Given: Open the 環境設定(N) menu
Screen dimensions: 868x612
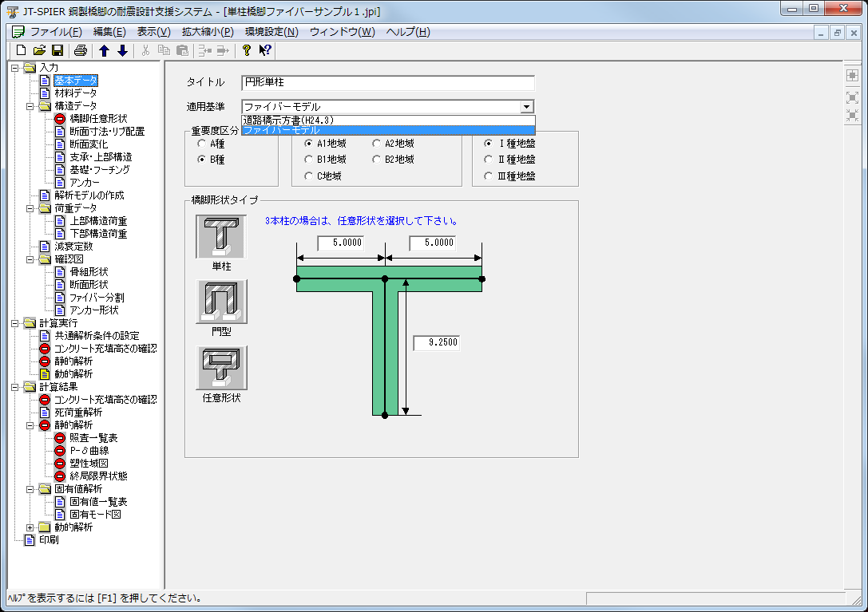Looking at the screenshot, I should pos(271,32).
